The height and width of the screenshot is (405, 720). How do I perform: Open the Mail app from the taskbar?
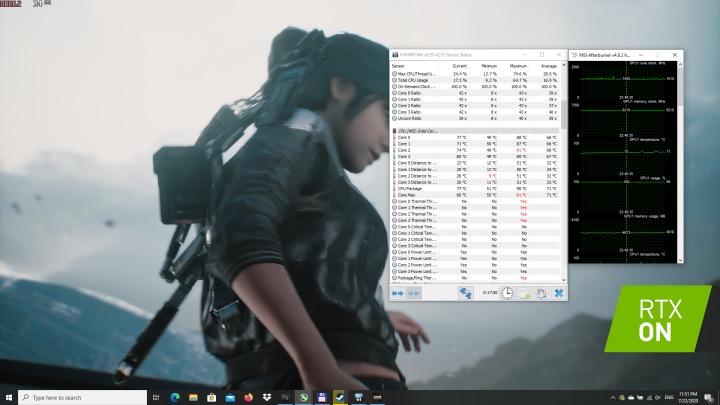tap(230, 398)
